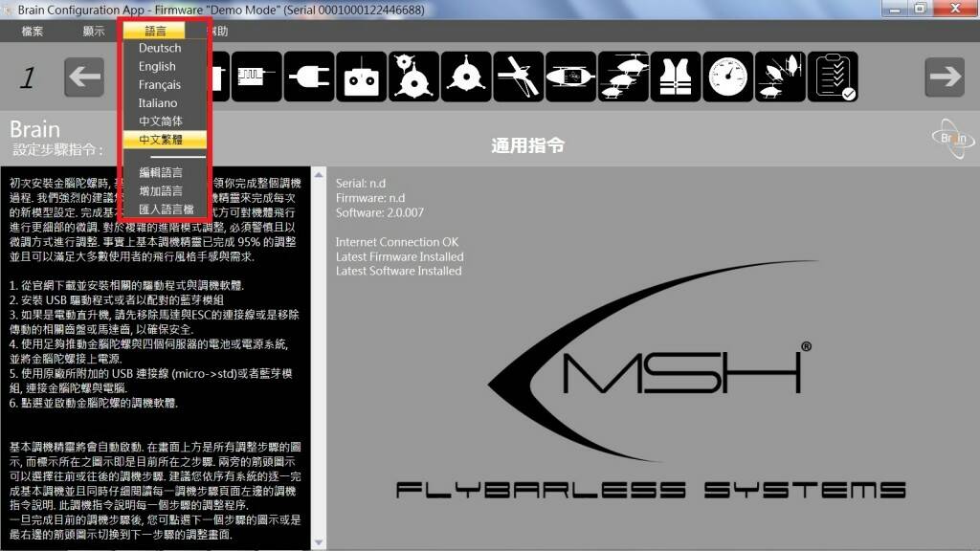Image resolution: width=980 pixels, height=551 pixels.
Task: Click the "Firmware: n.d" line
Action: [370, 198]
